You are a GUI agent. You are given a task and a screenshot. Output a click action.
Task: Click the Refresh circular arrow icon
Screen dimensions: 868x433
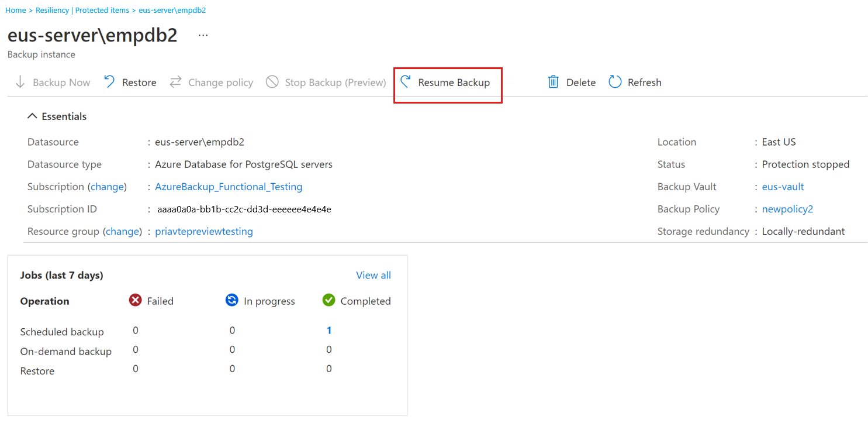tap(615, 82)
